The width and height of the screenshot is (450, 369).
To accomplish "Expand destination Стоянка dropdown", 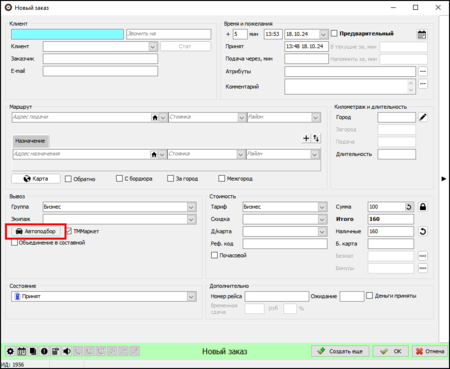I will pos(241,154).
